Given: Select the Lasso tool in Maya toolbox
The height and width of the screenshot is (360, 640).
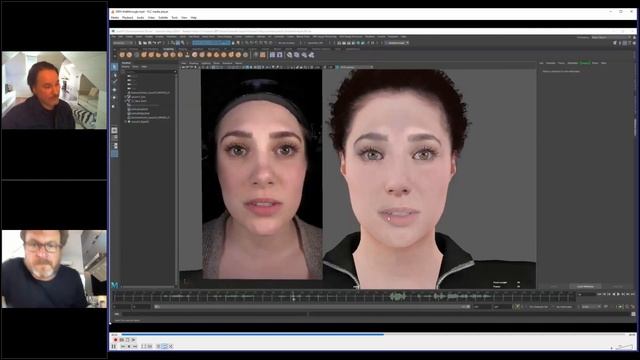Looking at the screenshot, I should [114, 75].
